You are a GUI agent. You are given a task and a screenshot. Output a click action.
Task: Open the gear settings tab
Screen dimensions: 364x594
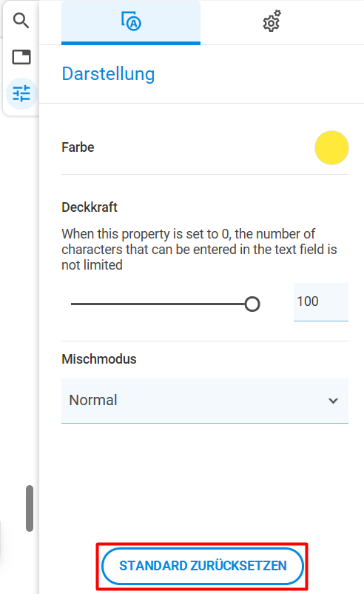pyautogui.click(x=272, y=21)
